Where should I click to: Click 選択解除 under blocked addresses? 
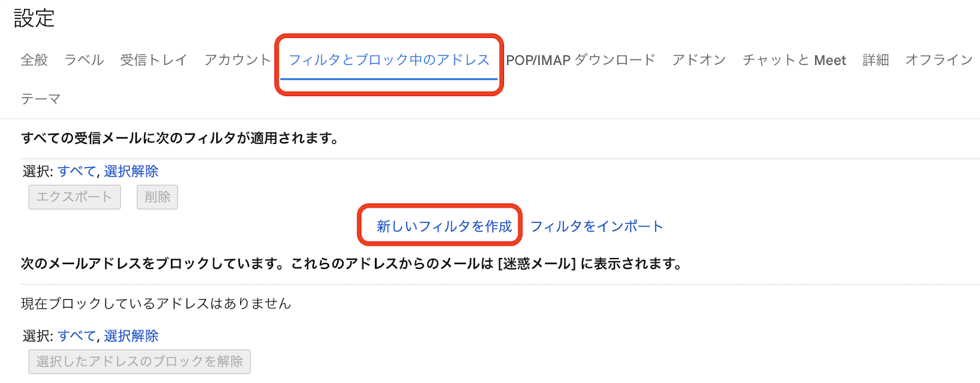click(131, 336)
